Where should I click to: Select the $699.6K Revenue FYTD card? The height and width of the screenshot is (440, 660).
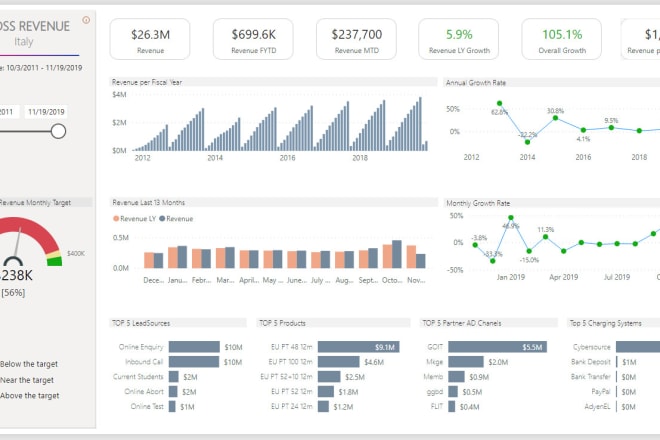coord(253,39)
